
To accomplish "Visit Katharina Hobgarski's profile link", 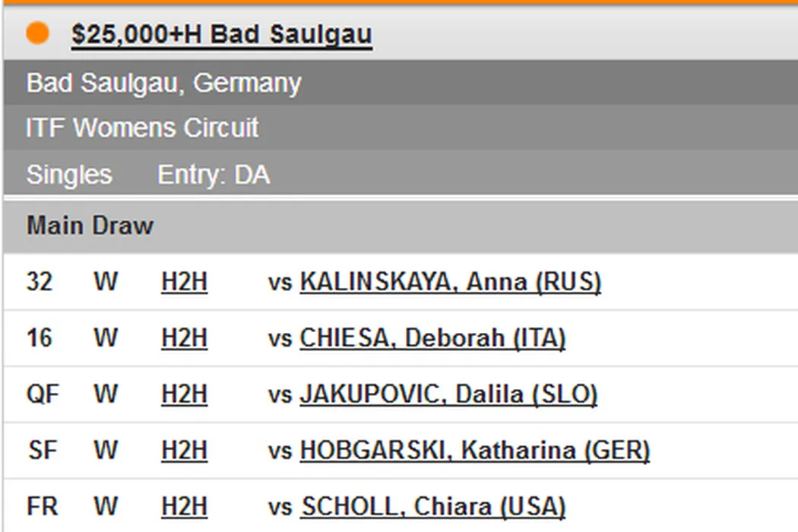I will point(475,451).
